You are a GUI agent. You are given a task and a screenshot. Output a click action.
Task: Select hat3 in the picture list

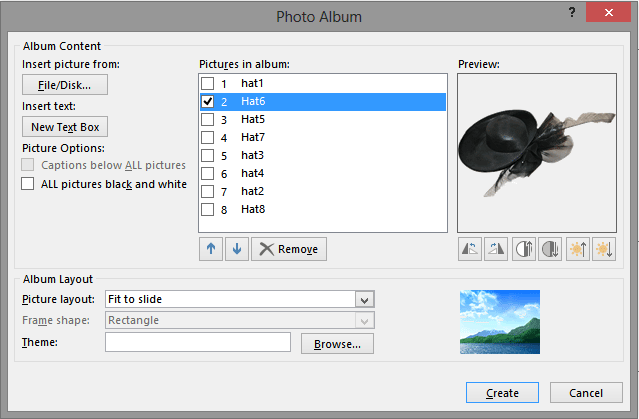coord(323,155)
